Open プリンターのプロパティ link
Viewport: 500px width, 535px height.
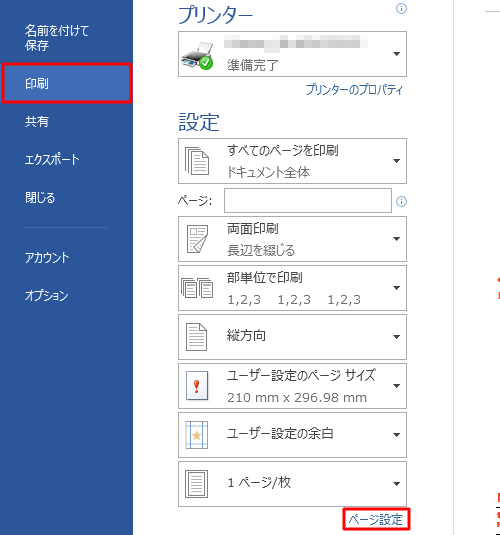(354, 90)
